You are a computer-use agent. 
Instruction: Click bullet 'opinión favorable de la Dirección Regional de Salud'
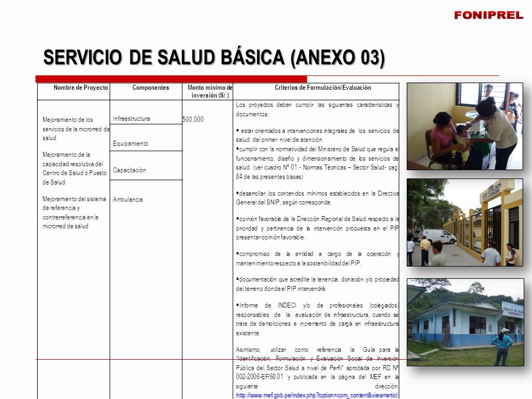pyautogui.click(x=317, y=228)
